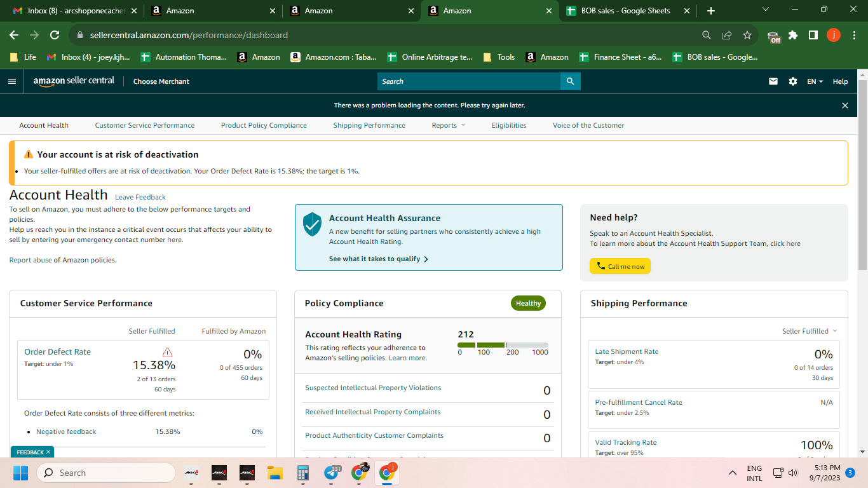
Task: Click Choose Merchant
Action: (x=161, y=81)
